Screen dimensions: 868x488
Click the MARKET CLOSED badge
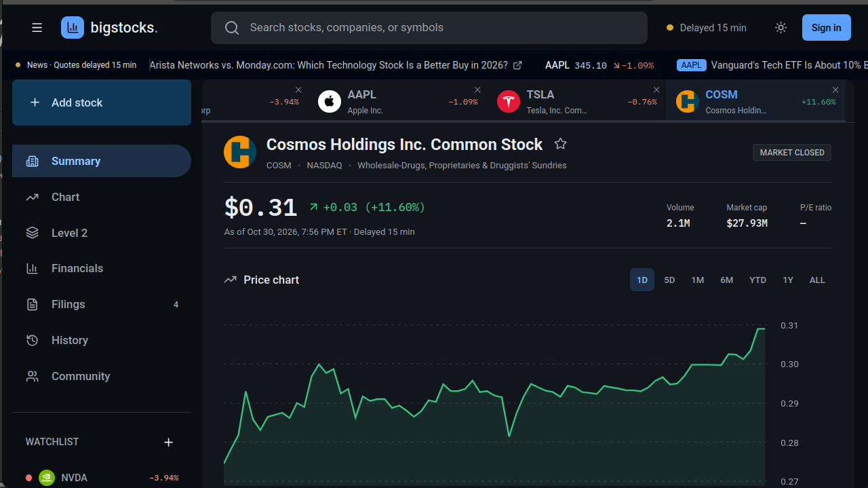(x=792, y=153)
